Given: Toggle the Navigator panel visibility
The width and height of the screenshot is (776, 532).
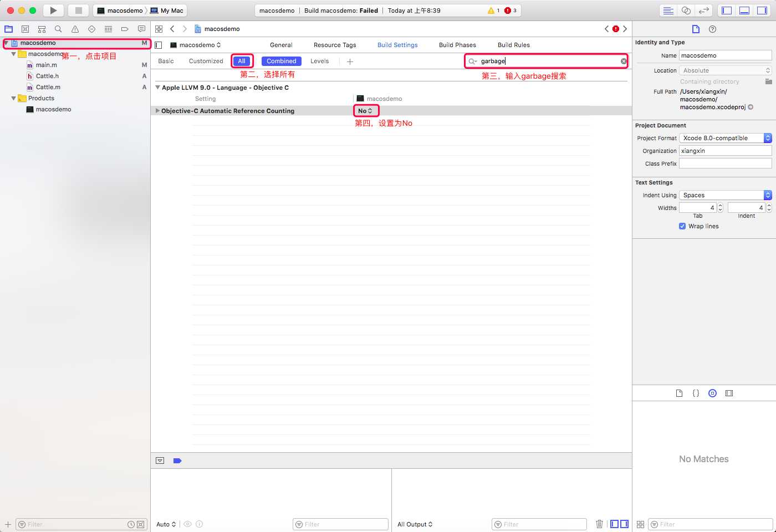Looking at the screenshot, I should tap(727, 11).
